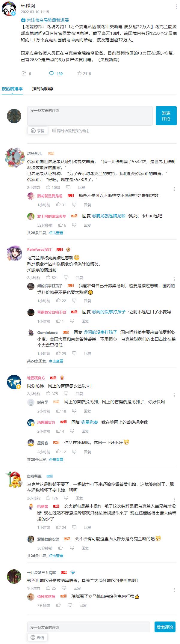Image resolution: width=180 pixels, height=644 pixels.
Task: Open the three-dot menu on 甜丝丝儿-'s comment
Action: click(x=174, y=189)
